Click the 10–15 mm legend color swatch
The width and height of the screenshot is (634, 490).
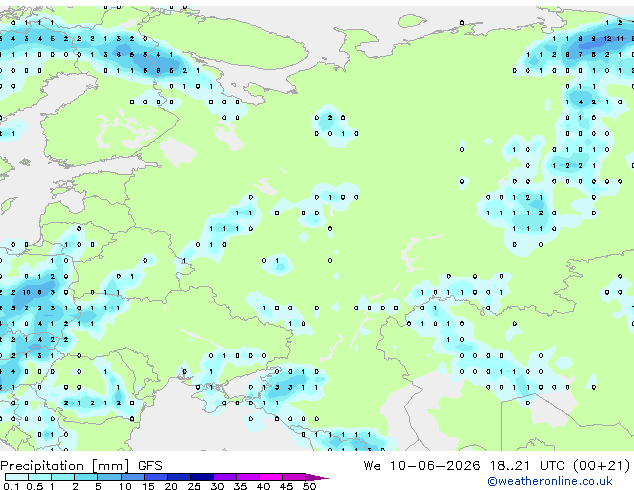click(133, 477)
